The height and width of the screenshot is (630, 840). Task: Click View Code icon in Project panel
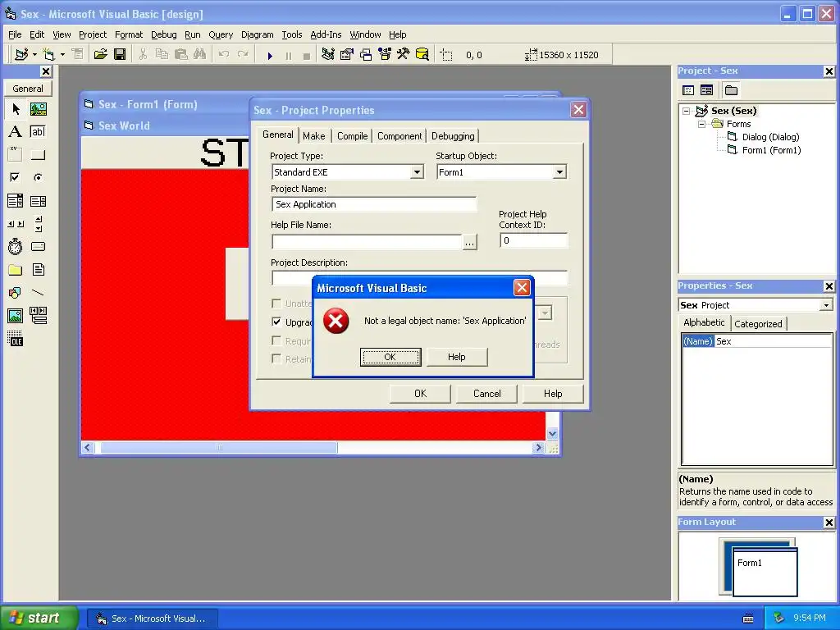(x=688, y=90)
